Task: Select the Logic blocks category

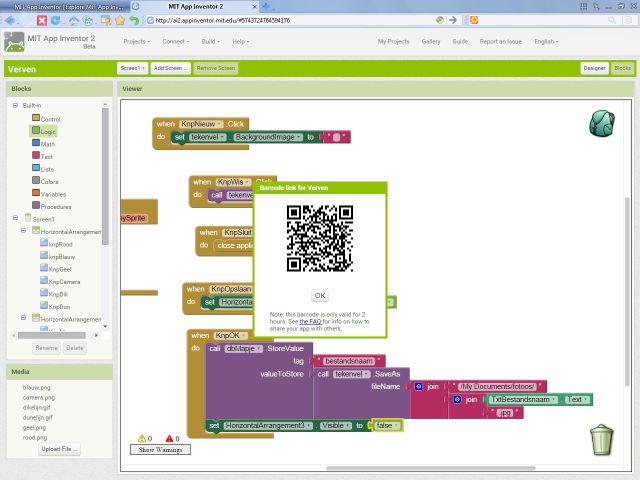Action: (44, 131)
